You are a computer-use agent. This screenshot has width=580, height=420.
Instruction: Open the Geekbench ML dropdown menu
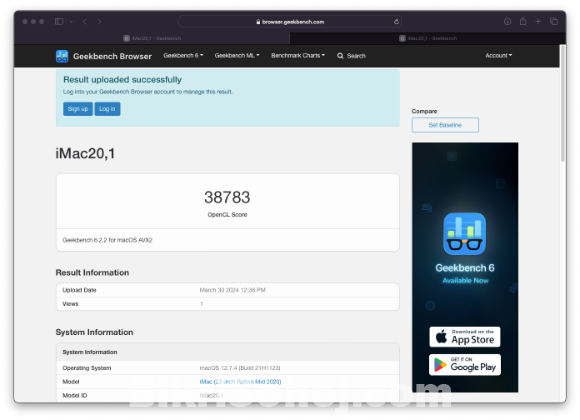coord(237,56)
